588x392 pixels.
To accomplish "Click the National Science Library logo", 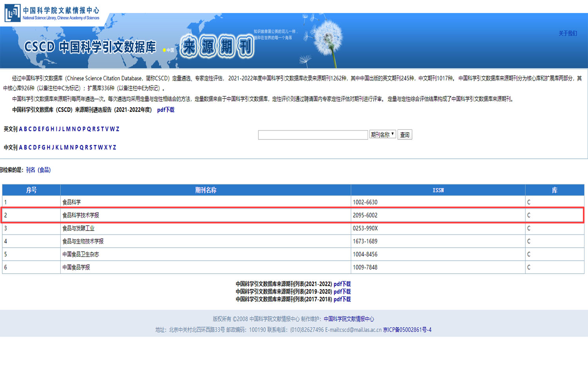I will (52, 13).
